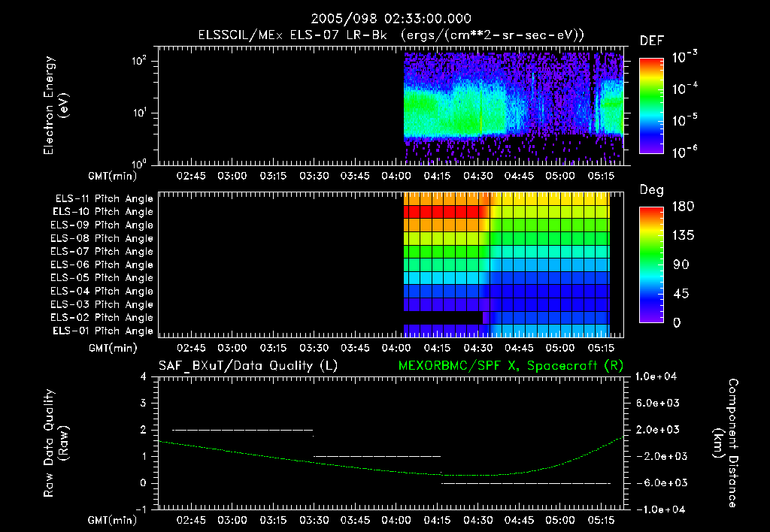The height and width of the screenshot is (532, 770).
Task: Click the Raw Data Quality axis title
Action: coord(56,443)
